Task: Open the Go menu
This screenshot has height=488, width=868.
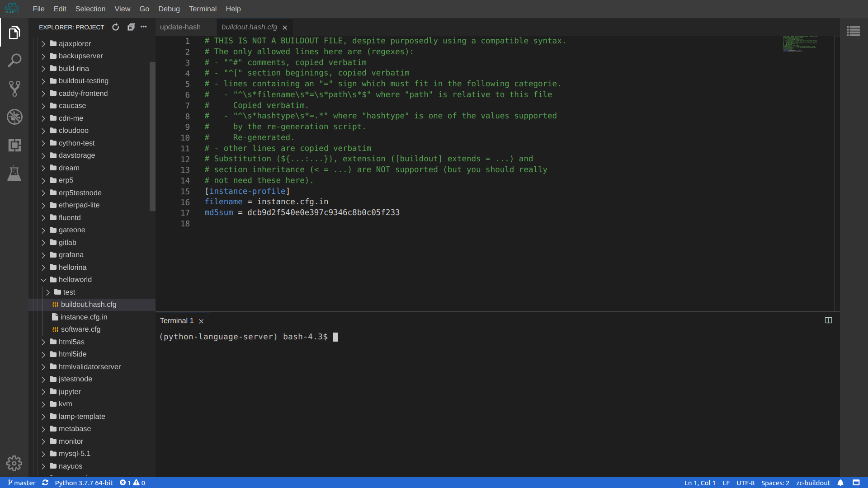Action: [x=144, y=9]
